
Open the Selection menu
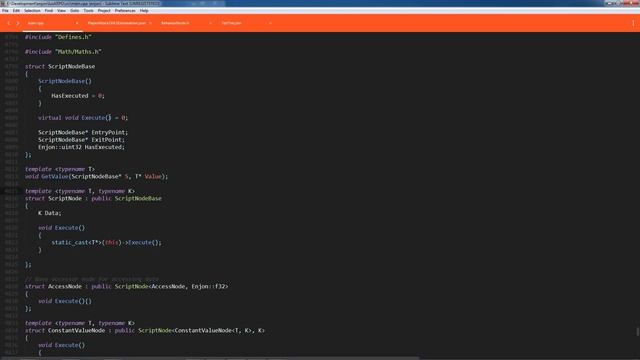coord(32,11)
